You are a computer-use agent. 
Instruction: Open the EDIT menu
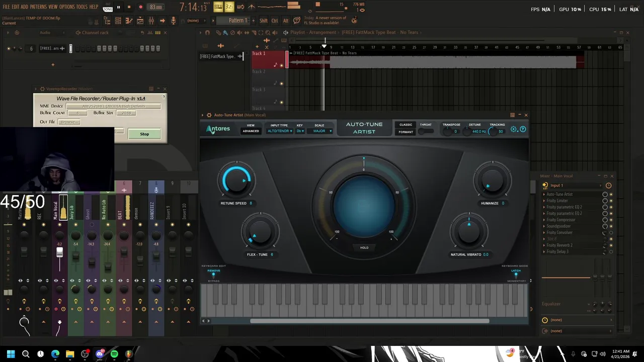pyautogui.click(x=16, y=7)
